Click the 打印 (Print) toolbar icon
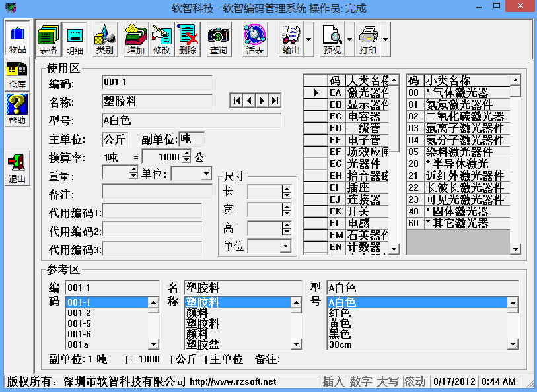 click(x=368, y=40)
